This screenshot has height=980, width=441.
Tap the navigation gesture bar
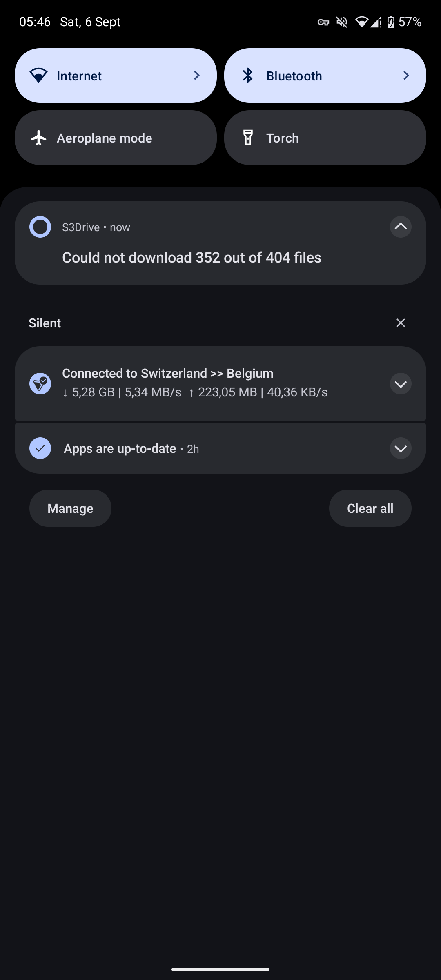pyautogui.click(x=220, y=969)
